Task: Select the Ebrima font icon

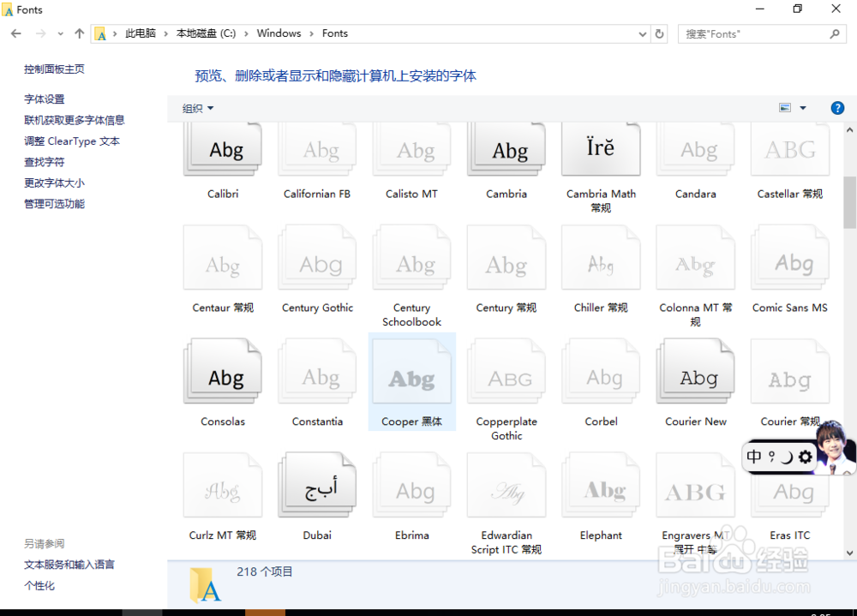Action: [411, 485]
